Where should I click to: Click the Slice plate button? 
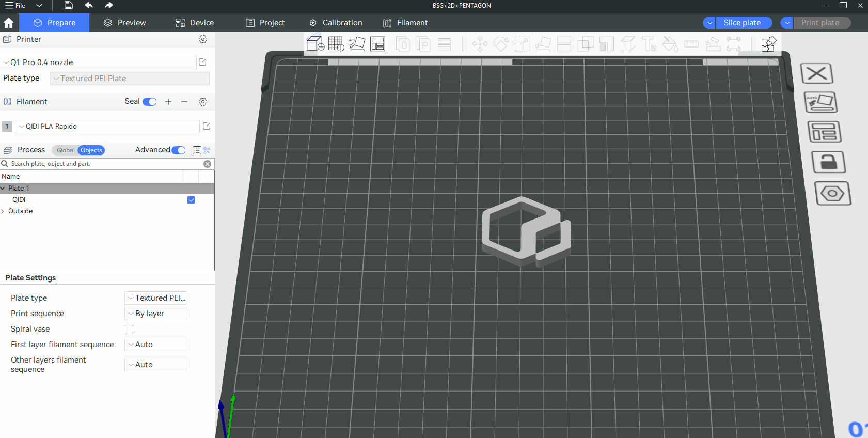click(x=742, y=23)
